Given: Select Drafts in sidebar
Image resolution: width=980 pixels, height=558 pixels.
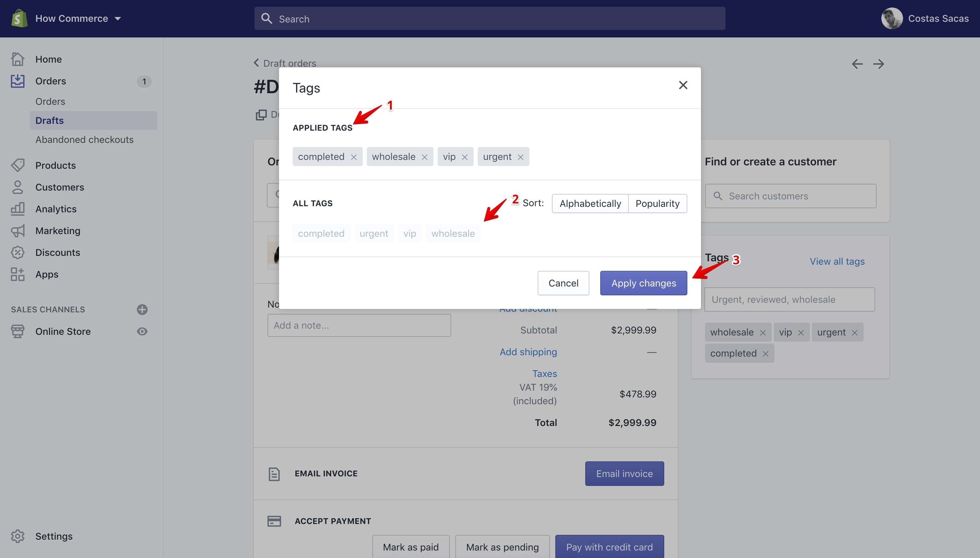Looking at the screenshot, I should coord(94,120).
